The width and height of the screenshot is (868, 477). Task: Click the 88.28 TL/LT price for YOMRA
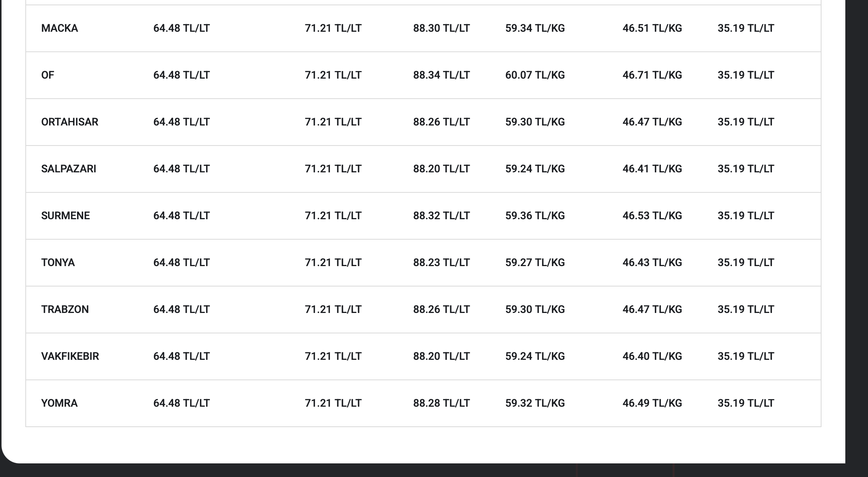coord(441,403)
